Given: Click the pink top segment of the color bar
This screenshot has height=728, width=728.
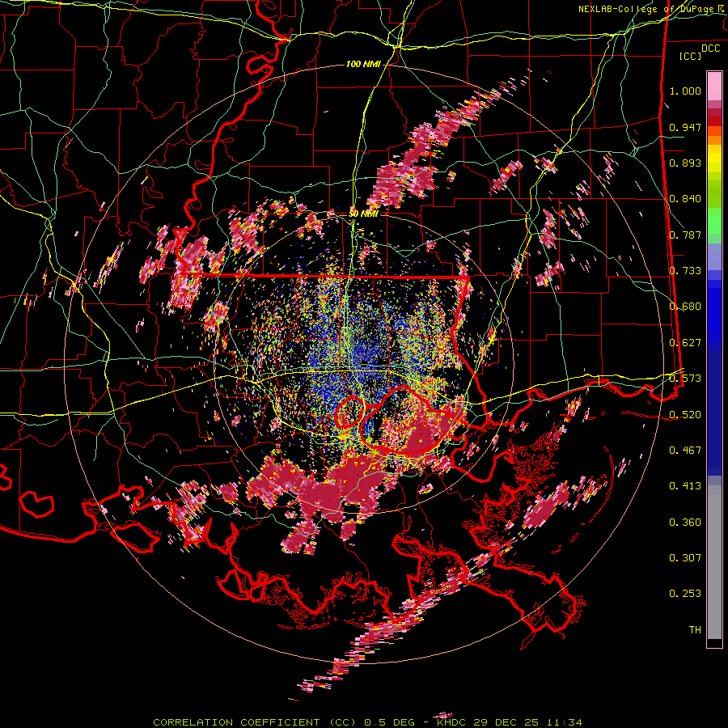Looking at the screenshot, I should (714, 86).
